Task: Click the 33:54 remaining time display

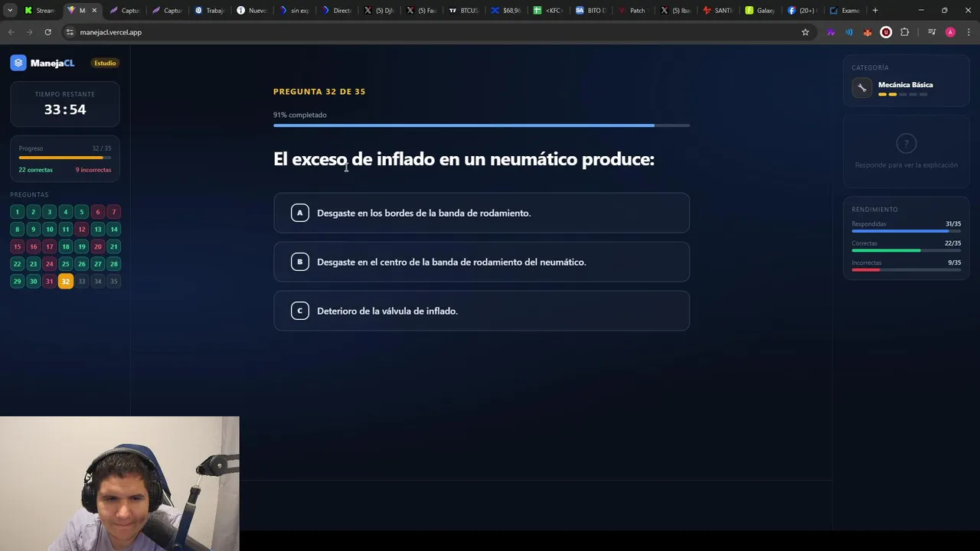Action: 65,109
